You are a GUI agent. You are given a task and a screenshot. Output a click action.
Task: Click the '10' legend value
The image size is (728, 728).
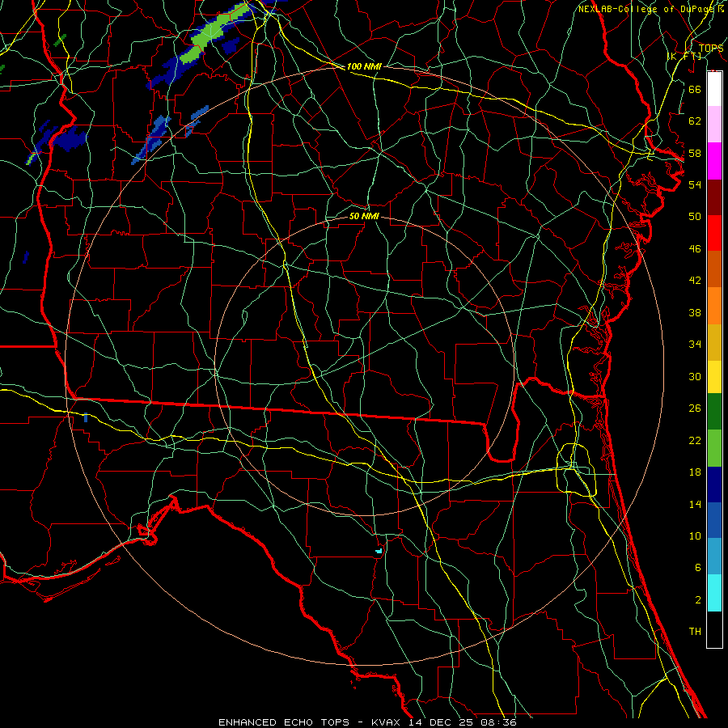[695, 535]
